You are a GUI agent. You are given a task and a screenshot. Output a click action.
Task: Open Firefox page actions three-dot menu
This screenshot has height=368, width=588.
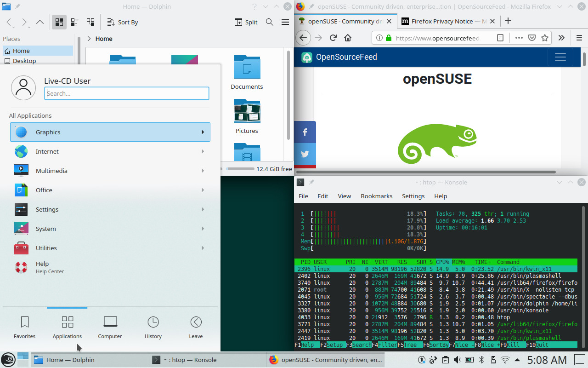point(519,38)
